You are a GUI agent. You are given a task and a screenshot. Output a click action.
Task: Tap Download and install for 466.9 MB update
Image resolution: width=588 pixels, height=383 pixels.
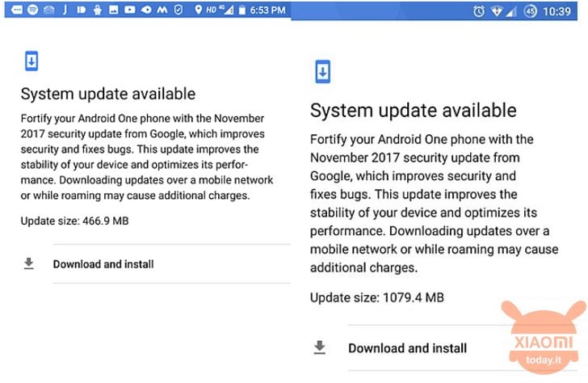tap(103, 264)
